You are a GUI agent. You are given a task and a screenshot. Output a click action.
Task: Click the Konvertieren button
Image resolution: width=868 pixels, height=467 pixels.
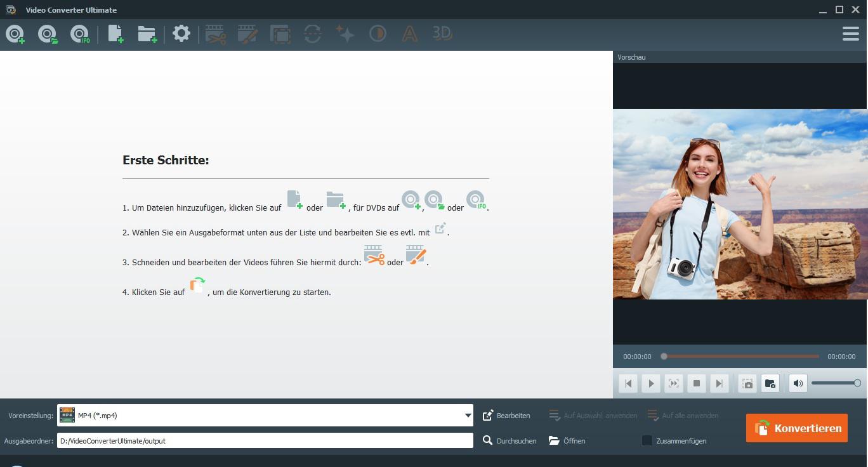pos(797,428)
